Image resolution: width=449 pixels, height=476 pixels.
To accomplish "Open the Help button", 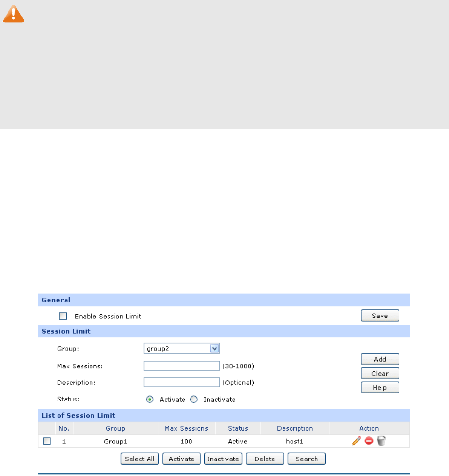I will pos(380,388).
